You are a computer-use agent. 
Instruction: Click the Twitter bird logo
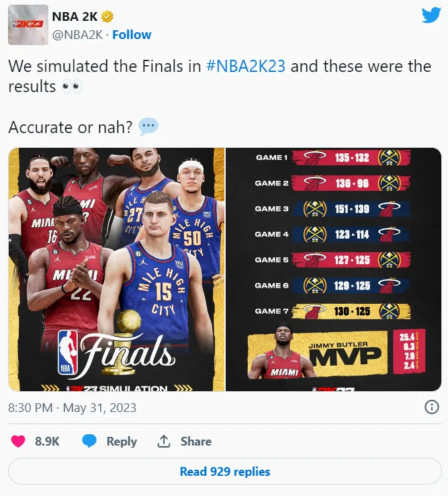[x=431, y=15]
